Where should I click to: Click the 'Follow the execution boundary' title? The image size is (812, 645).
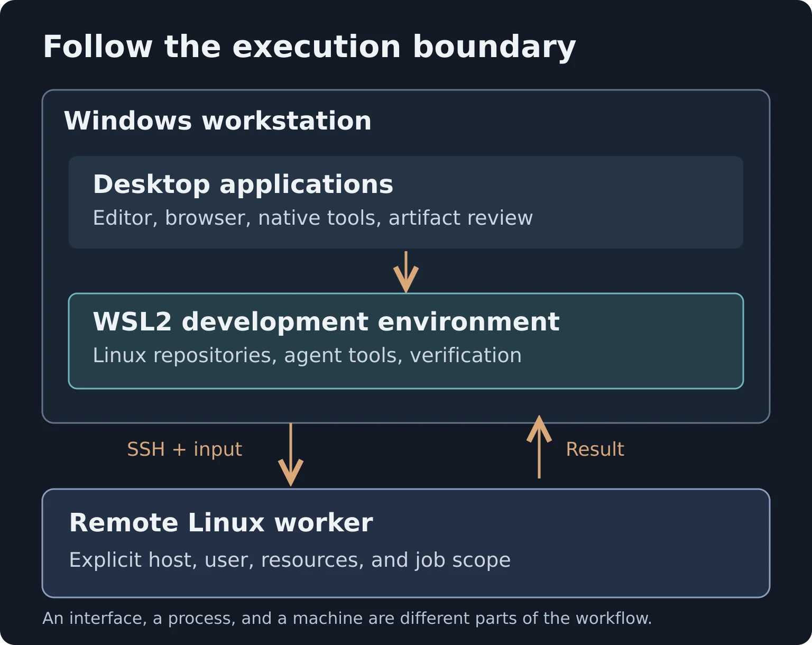(x=309, y=47)
